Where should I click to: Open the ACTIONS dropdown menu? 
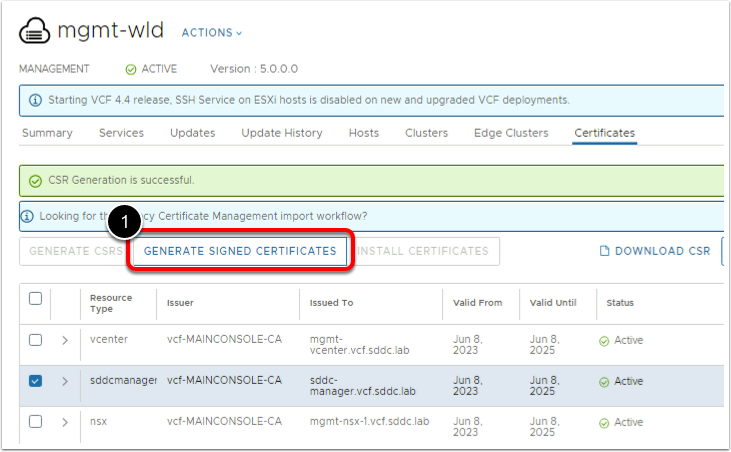tap(212, 33)
